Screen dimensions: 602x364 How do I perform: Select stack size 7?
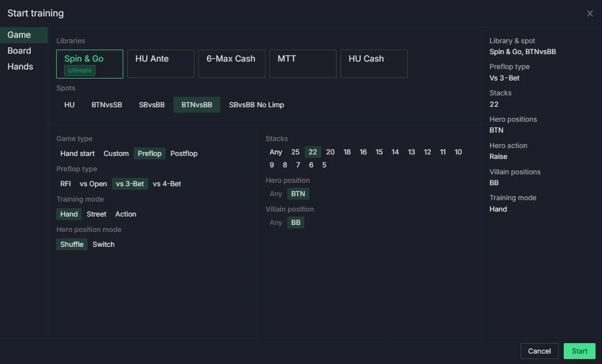pyautogui.click(x=298, y=165)
